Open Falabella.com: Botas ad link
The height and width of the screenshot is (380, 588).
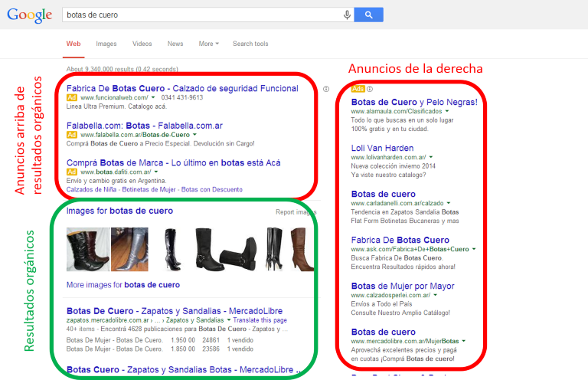(x=145, y=126)
